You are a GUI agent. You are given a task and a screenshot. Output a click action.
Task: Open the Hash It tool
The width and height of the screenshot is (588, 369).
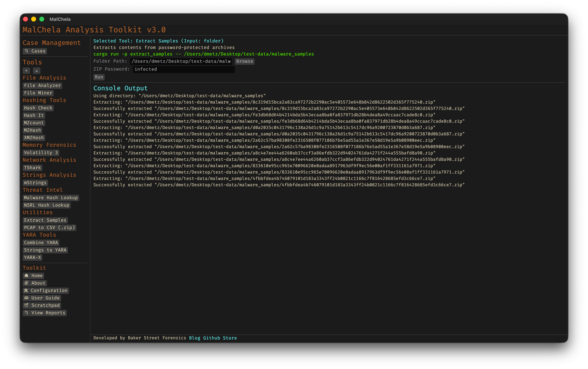click(x=34, y=115)
